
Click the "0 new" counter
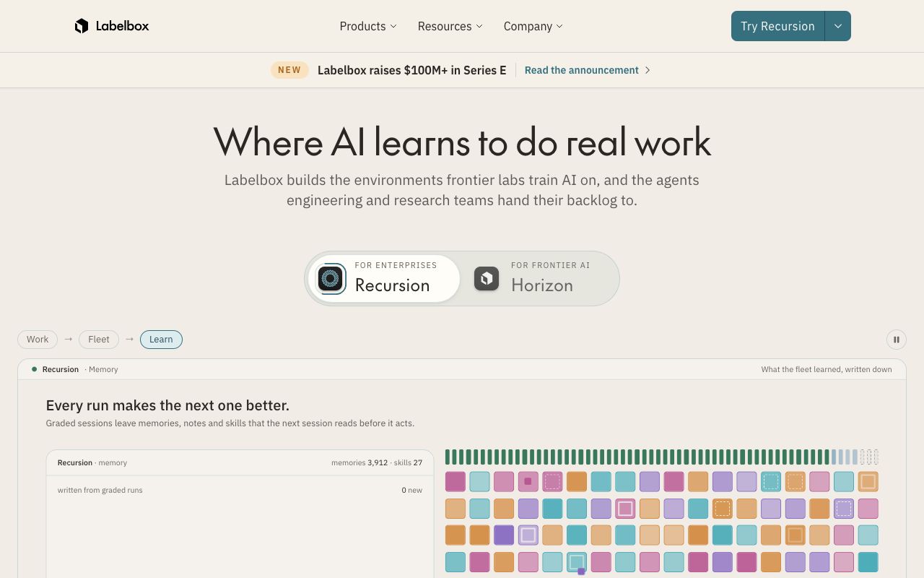[x=412, y=490]
